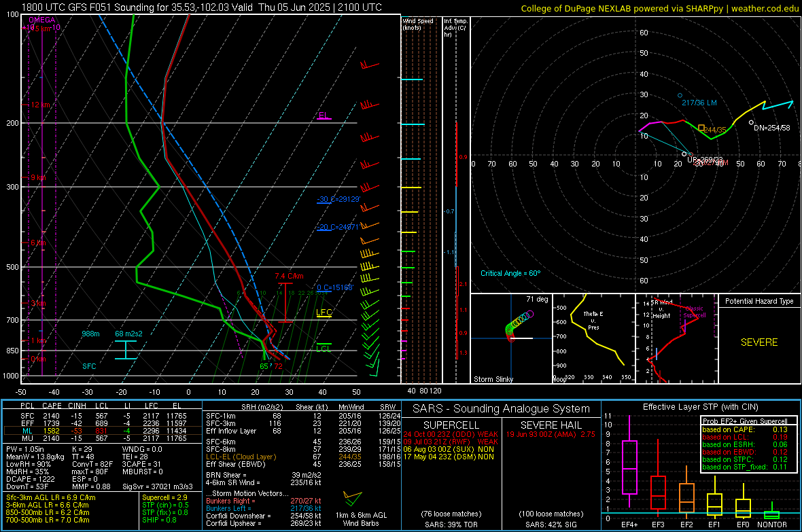Click the LFC marker label on the skew-T
Image resolution: width=802 pixels, height=532 pixels.
[x=324, y=313]
